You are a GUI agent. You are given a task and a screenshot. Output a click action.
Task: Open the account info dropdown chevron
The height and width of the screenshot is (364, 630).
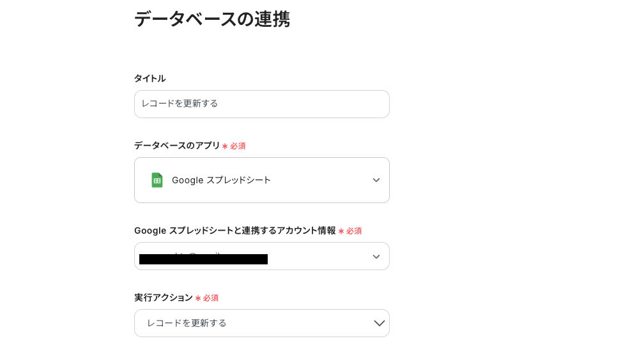pos(376,257)
